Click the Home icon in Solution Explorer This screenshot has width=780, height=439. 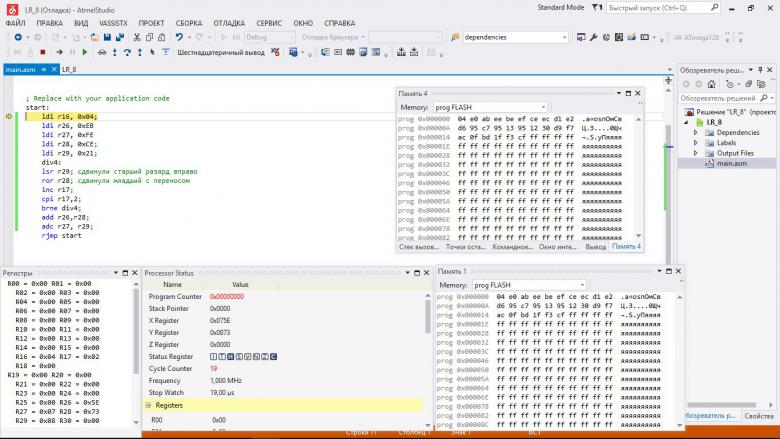(x=711, y=84)
